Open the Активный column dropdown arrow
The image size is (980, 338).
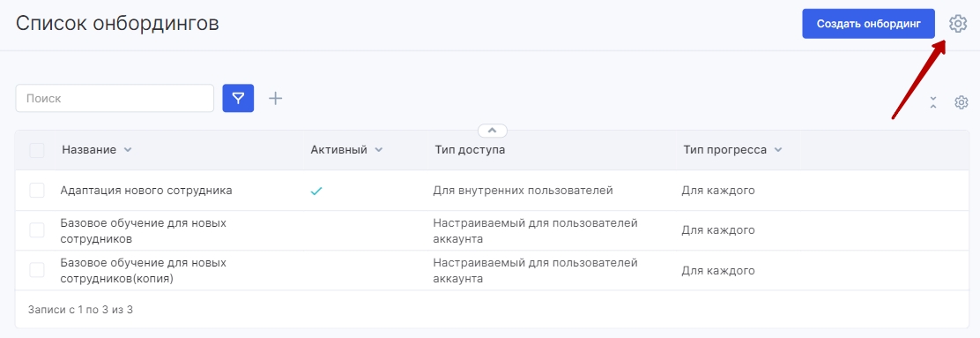coord(378,150)
